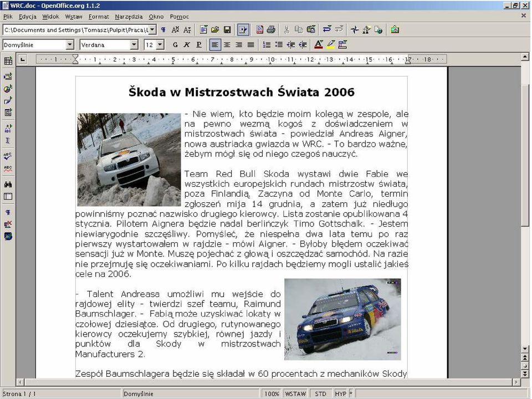Click Form icon in sidebar
Image resolution: width=532 pixels, height=399 pixels.
8,112
